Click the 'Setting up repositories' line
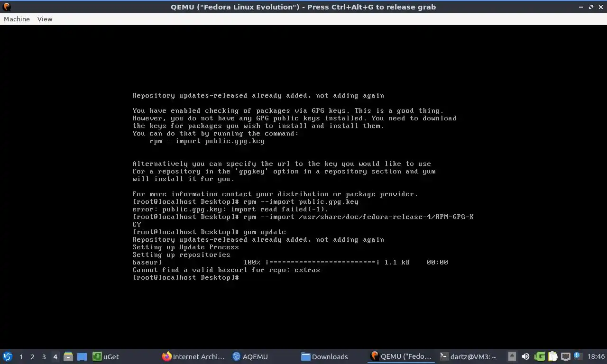Image resolution: width=607 pixels, height=364 pixels. (181, 255)
